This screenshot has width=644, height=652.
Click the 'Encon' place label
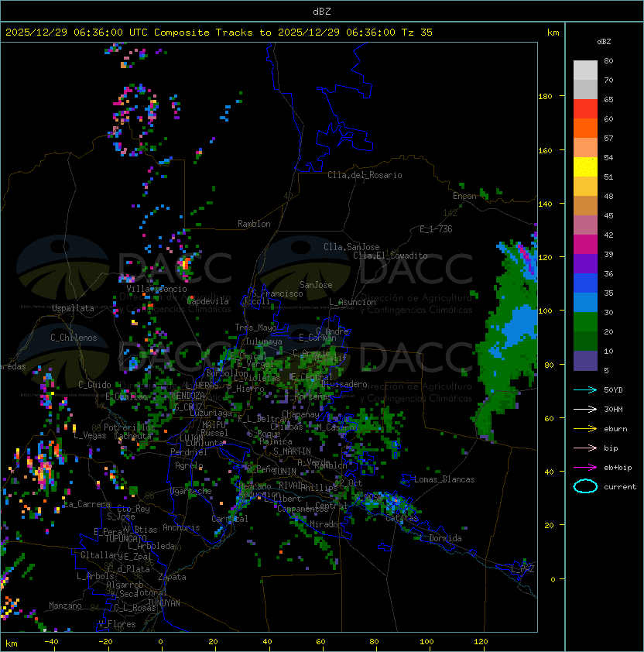[x=464, y=196]
